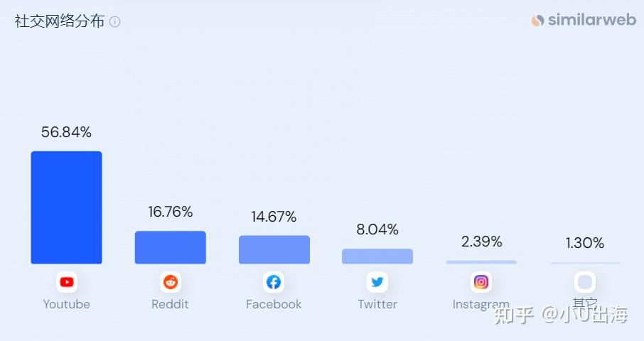Screen dimensions: 644x341
Task: Click the Twitter label text
Action: (377, 304)
